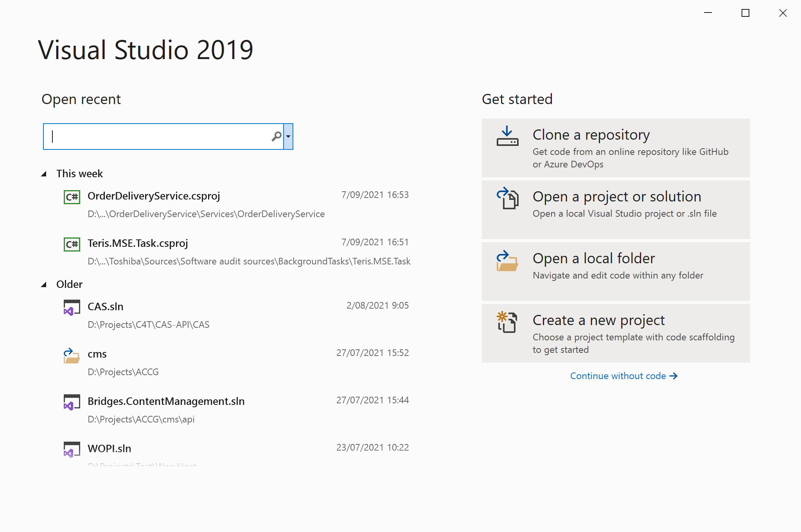Click the Create a new project title
Image resolution: width=801 pixels, height=532 pixels.
click(x=598, y=320)
